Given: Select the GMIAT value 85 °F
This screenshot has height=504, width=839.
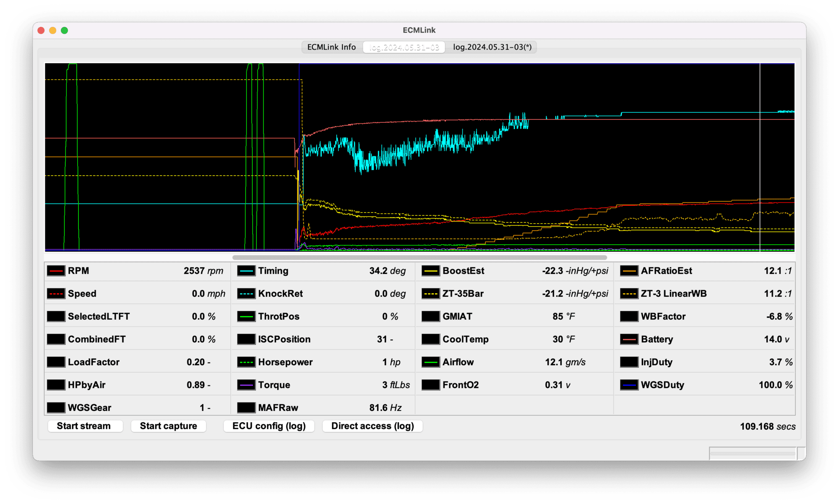Looking at the screenshot, I should click(563, 317).
